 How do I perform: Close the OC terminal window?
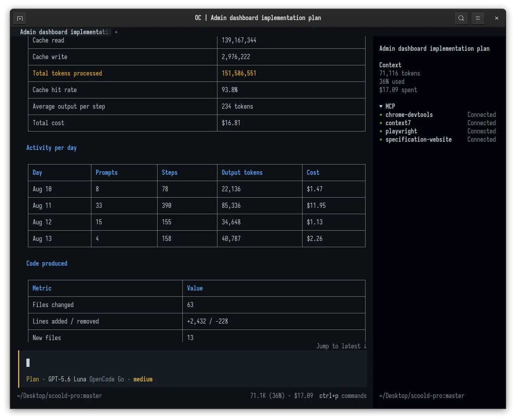497,18
